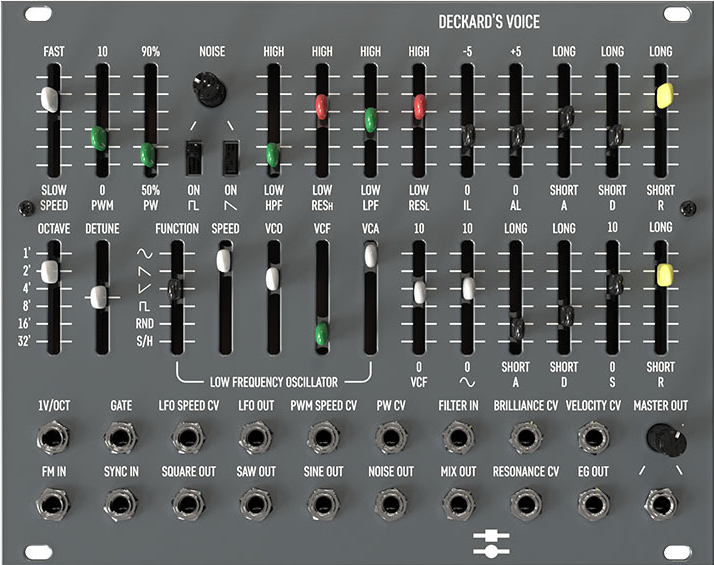
Task: Click the LFO OUT jack
Action: [x=255, y=438]
